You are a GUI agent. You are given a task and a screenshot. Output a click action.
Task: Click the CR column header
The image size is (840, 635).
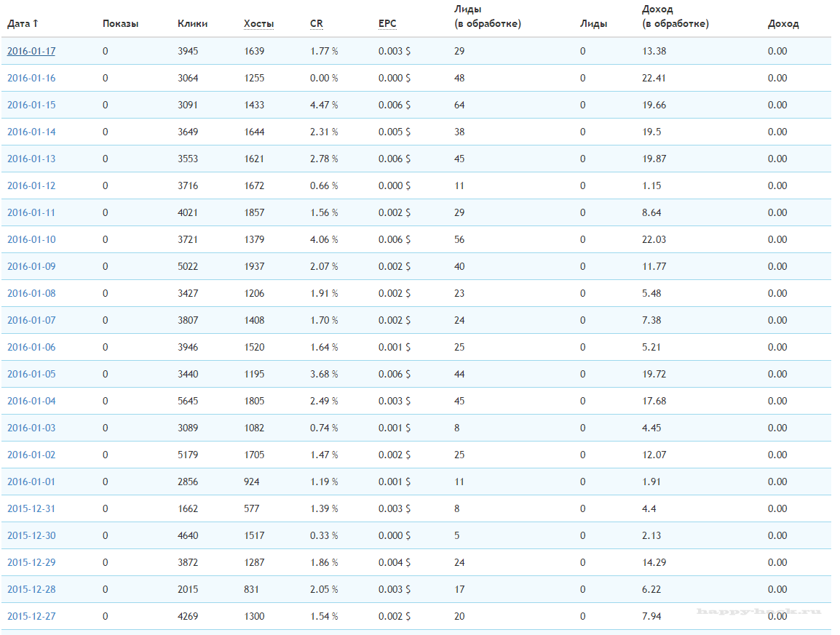(x=316, y=23)
